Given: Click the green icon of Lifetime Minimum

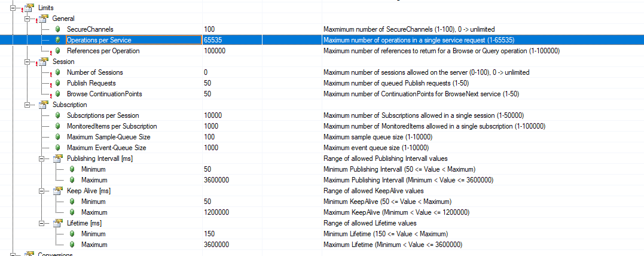Looking at the screenshot, I should (x=72, y=234).
